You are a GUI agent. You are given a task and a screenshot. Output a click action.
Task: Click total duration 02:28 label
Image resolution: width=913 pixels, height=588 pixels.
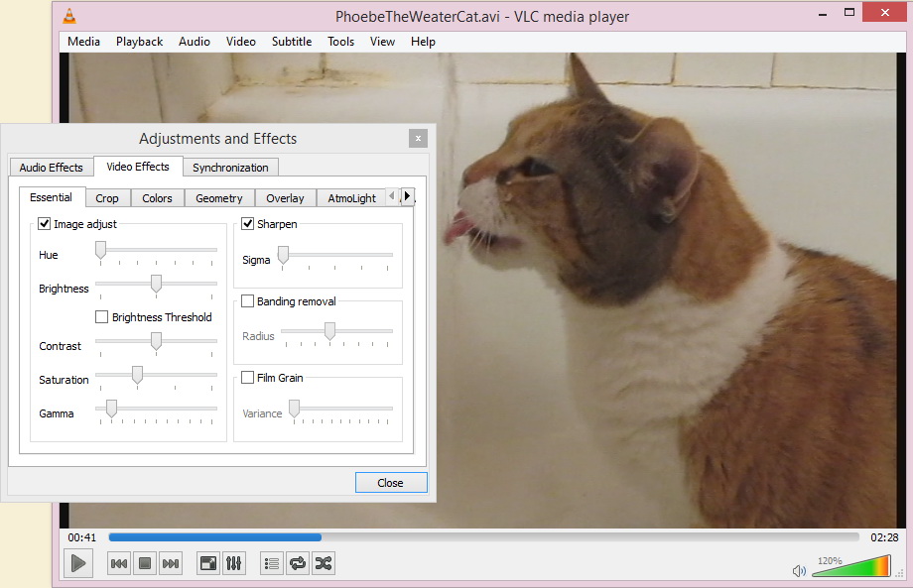pos(884,537)
